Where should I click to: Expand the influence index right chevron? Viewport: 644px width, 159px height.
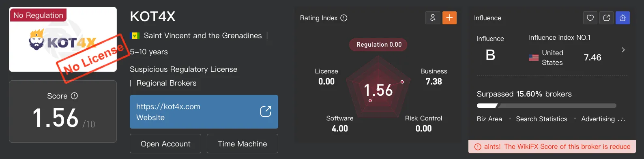pyautogui.click(x=623, y=50)
